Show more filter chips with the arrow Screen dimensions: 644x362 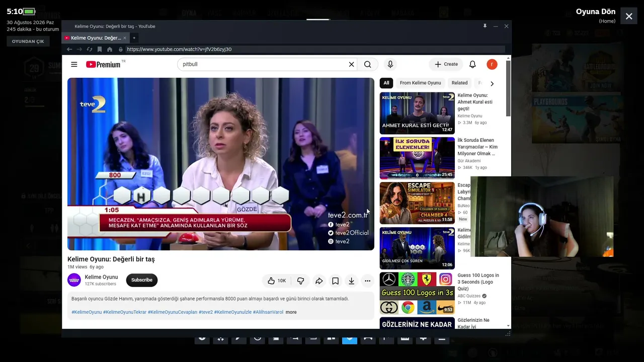tap(492, 83)
